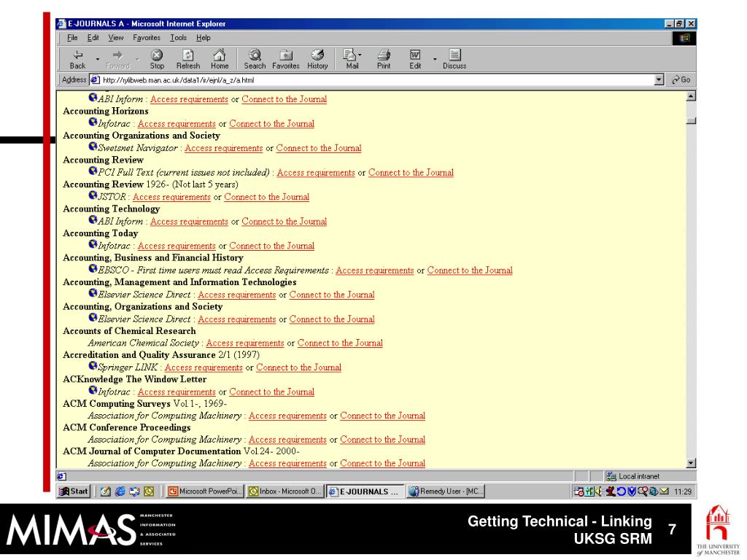
Task: Open the Edit menu
Action: pos(93,38)
